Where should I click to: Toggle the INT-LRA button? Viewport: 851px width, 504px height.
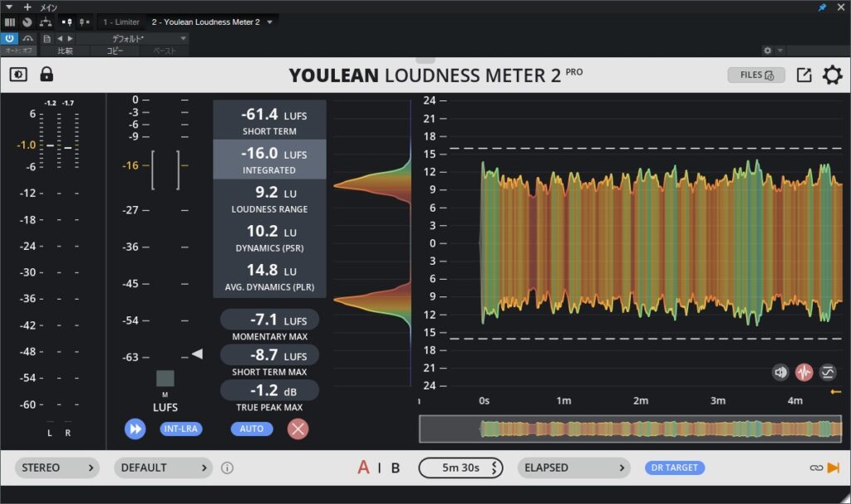tap(180, 428)
